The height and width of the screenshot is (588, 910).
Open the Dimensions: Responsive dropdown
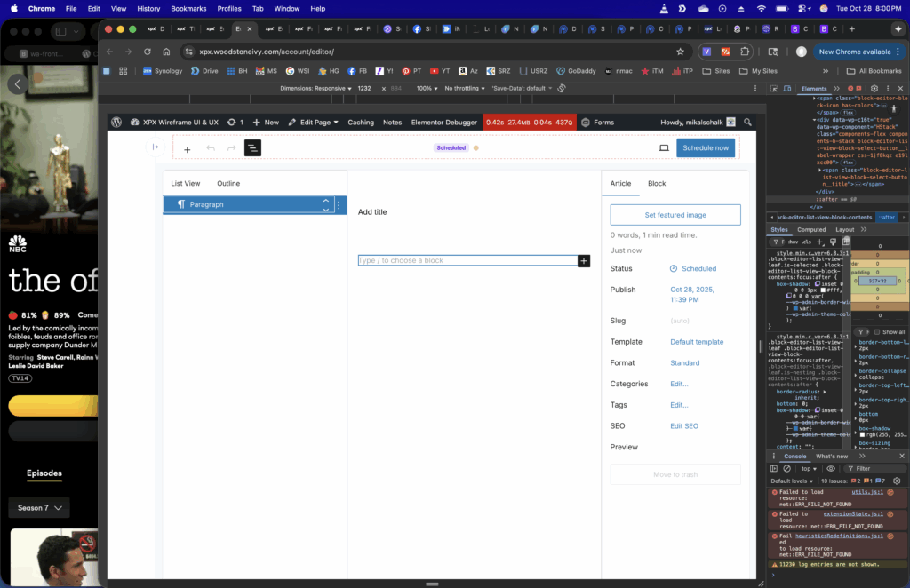(315, 89)
